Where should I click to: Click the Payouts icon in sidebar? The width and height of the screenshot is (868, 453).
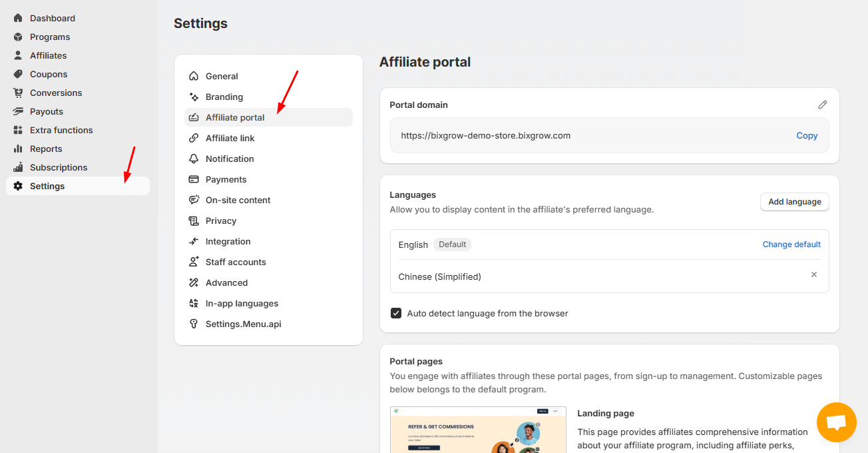[18, 111]
